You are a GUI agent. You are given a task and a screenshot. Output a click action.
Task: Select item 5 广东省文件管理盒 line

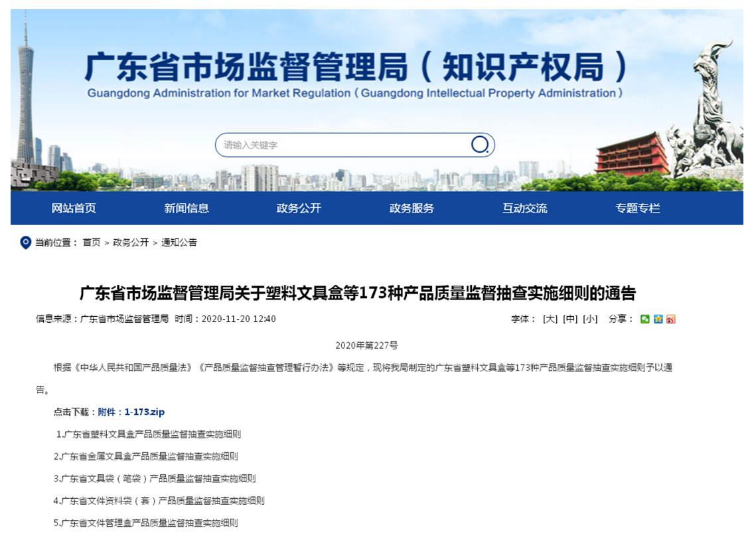click(x=145, y=523)
